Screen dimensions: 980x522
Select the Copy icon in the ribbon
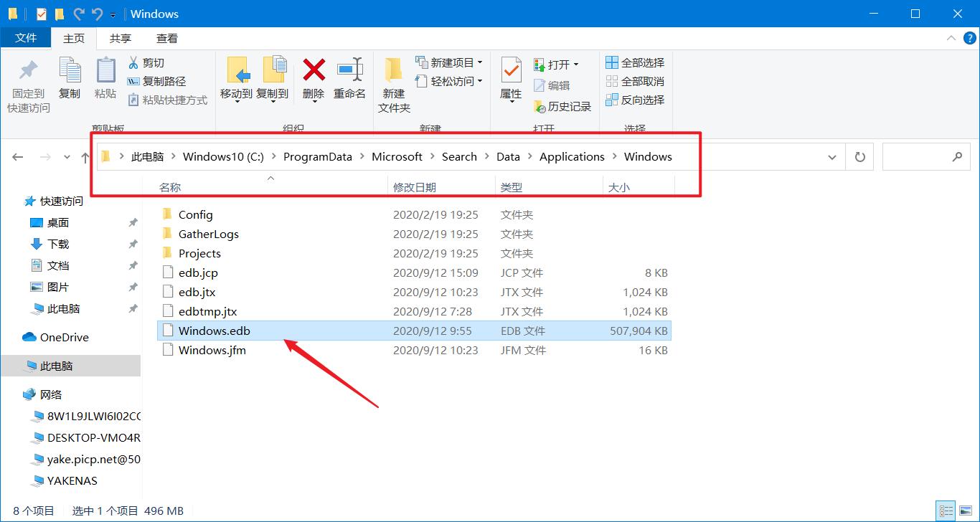(70, 79)
